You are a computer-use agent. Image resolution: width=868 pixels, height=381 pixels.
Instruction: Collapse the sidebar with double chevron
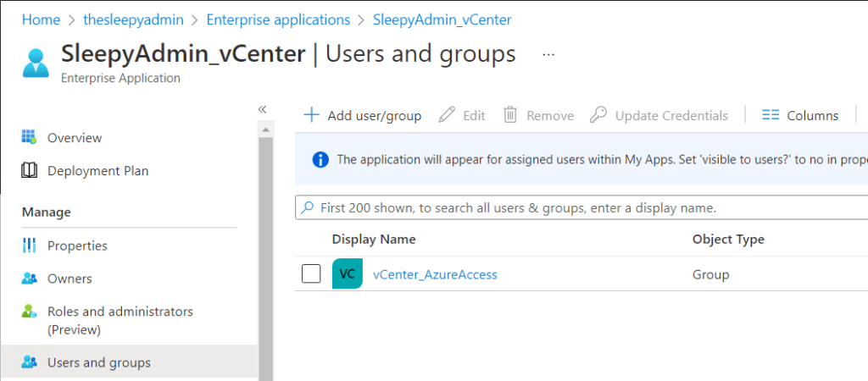click(262, 109)
